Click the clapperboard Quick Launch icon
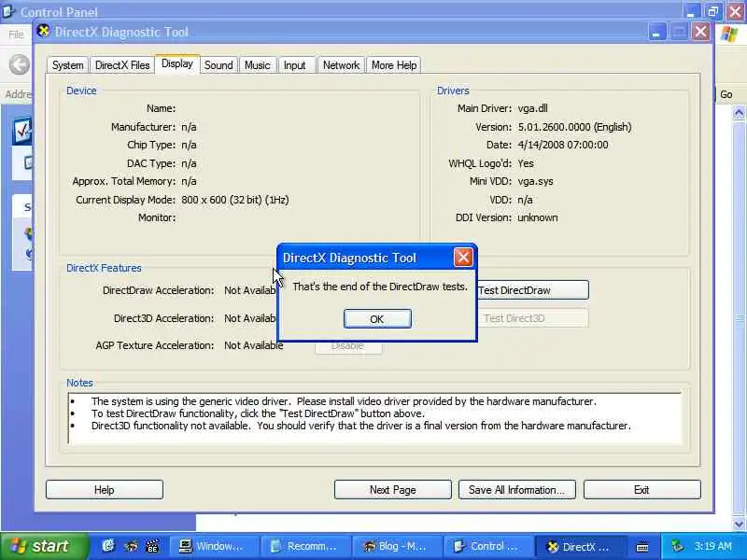747x560 pixels. coord(152,546)
